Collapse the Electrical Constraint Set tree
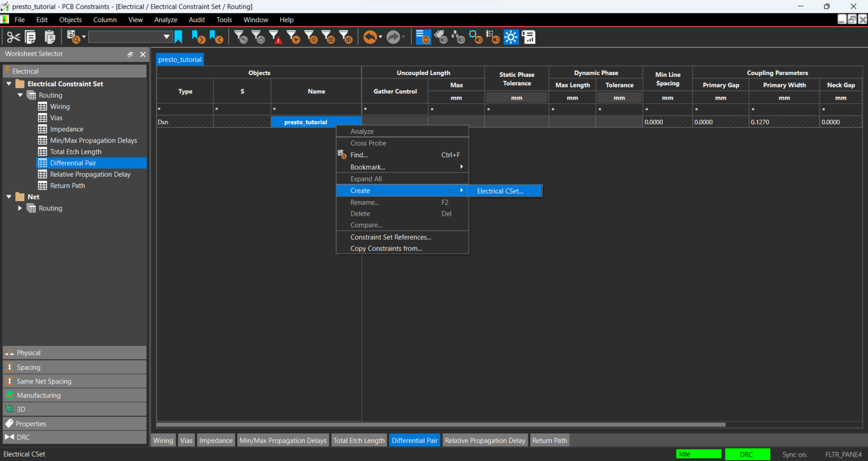868x461 pixels. pyautogui.click(x=8, y=84)
